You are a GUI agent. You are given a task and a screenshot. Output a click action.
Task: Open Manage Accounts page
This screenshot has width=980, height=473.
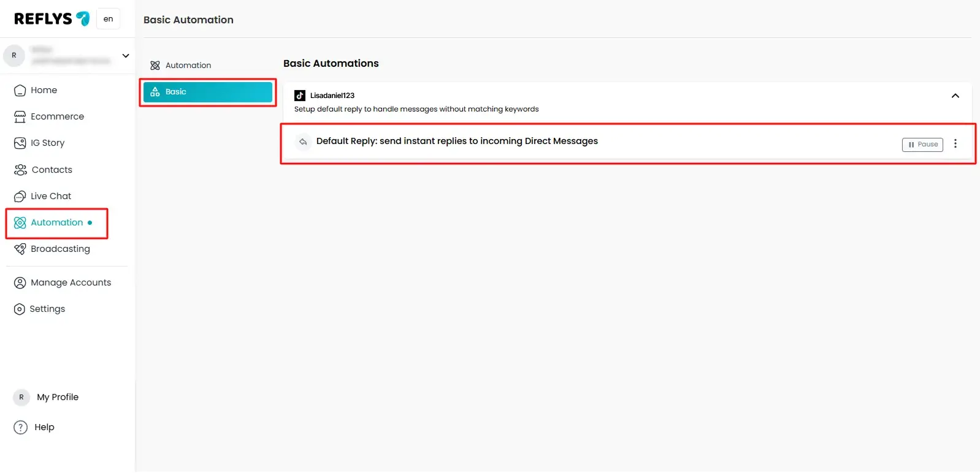[x=71, y=283]
